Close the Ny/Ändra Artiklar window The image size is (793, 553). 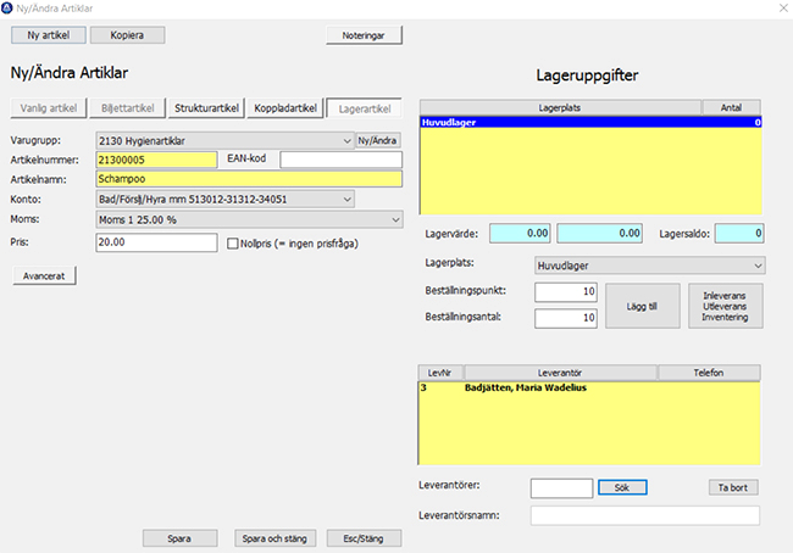point(783,8)
